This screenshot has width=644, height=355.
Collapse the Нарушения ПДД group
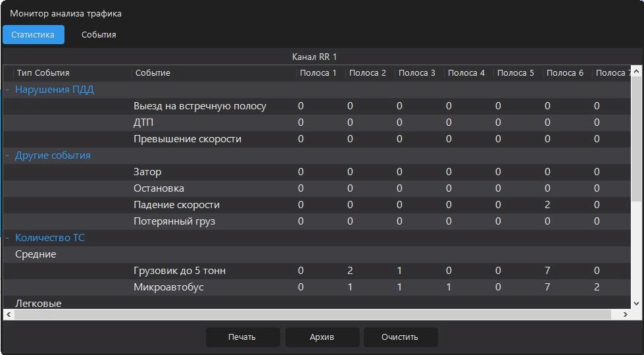pos(8,90)
